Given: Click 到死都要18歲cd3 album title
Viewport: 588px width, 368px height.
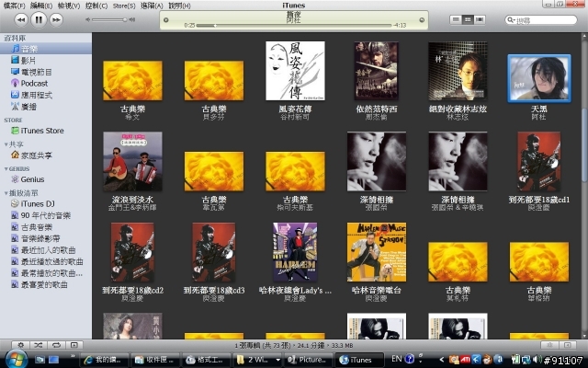Looking at the screenshot, I should [214, 291].
